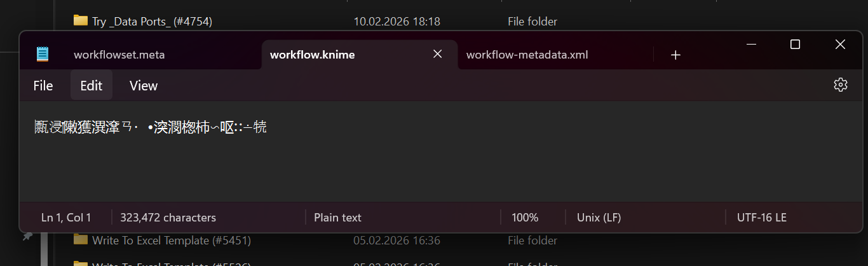This screenshot has height=266, width=868.
Task: Click the Plain text format indicator
Action: click(x=337, y=218)
